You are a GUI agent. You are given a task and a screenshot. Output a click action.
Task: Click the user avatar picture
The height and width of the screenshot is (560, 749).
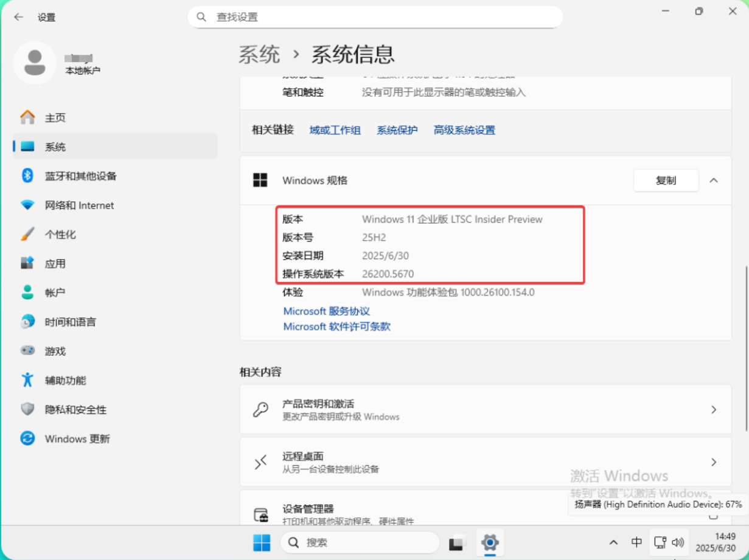coord(35,63)
